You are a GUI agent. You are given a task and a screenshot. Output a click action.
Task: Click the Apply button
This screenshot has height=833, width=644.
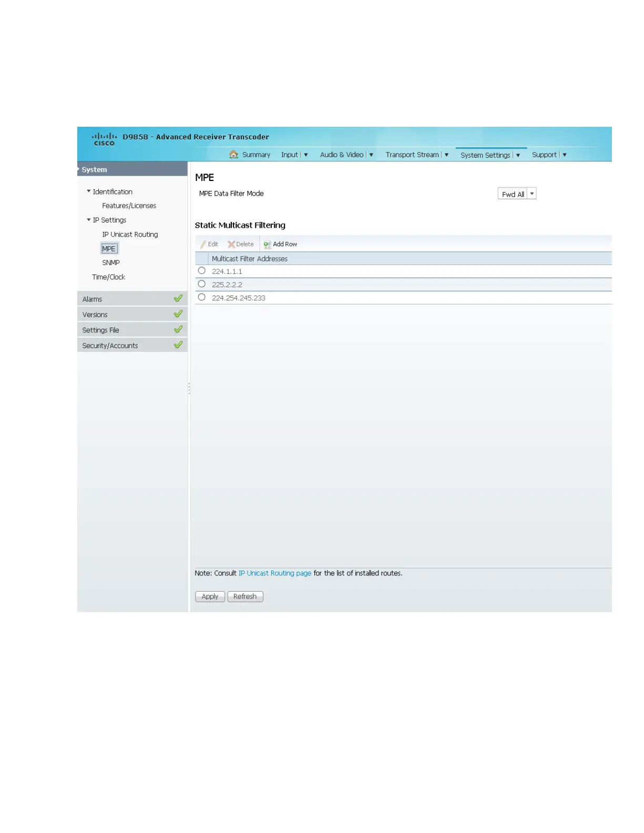[x=210, y=596]
